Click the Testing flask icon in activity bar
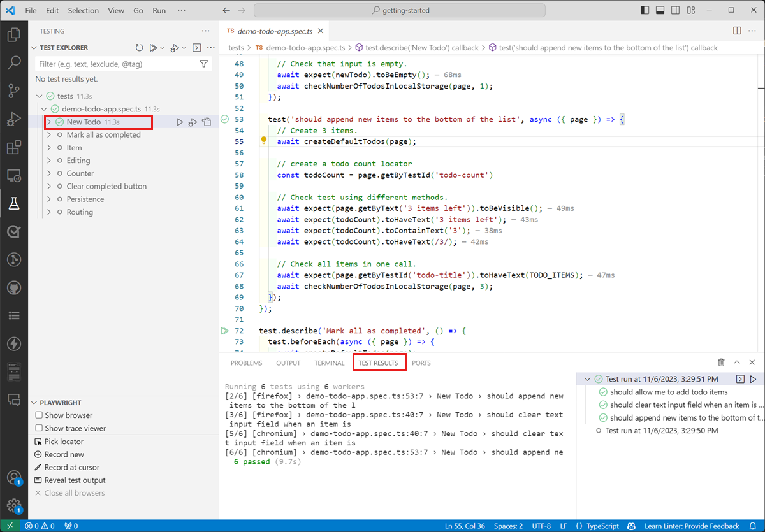Screen dimensions: 765x532 click(14, 203)
